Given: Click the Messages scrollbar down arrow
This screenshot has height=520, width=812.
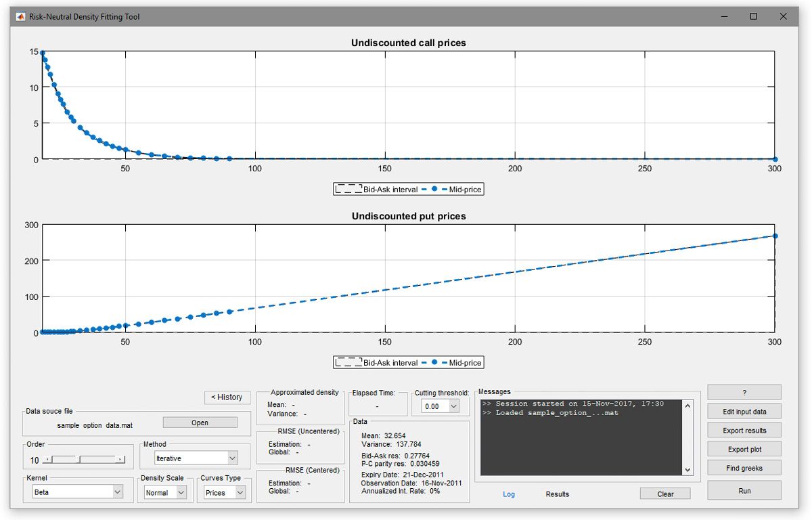Looking at the screenshot, I should click(x=687, y=469).
